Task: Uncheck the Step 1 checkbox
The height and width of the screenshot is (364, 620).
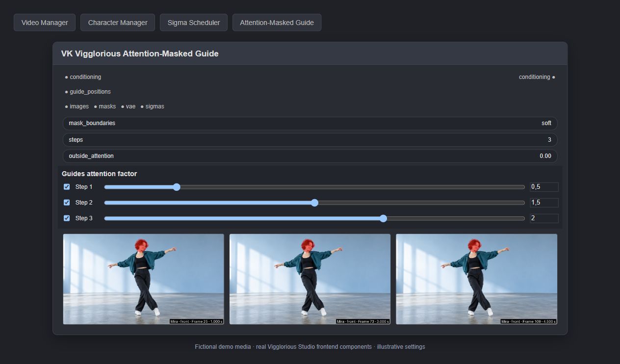Action: [x=67, y=187]
